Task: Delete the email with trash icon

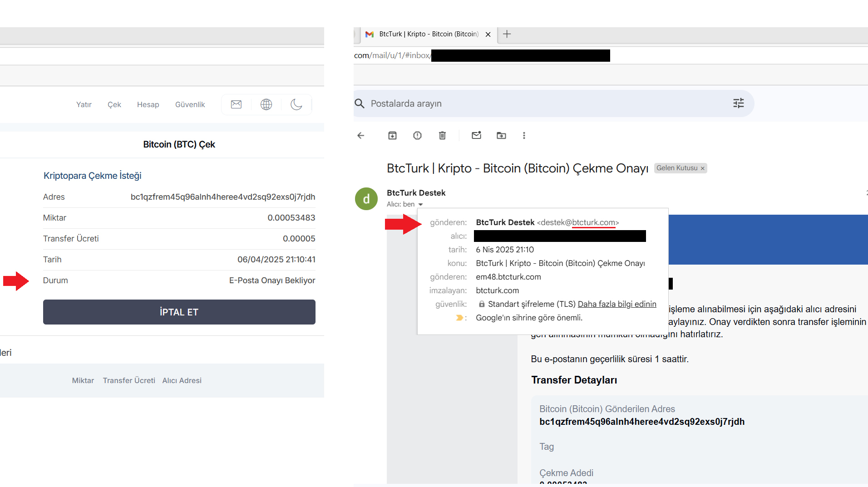Action: point(442,136)
